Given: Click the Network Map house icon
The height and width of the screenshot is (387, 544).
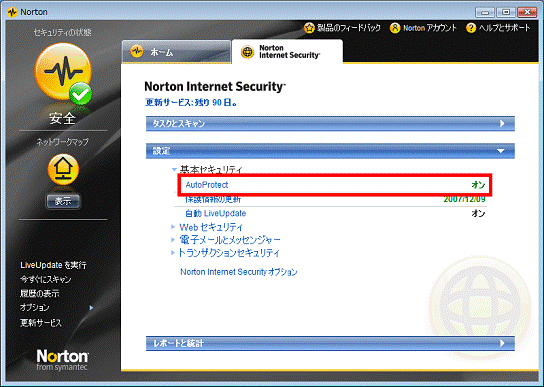Looking at the screenshot, I should (63, 169).
